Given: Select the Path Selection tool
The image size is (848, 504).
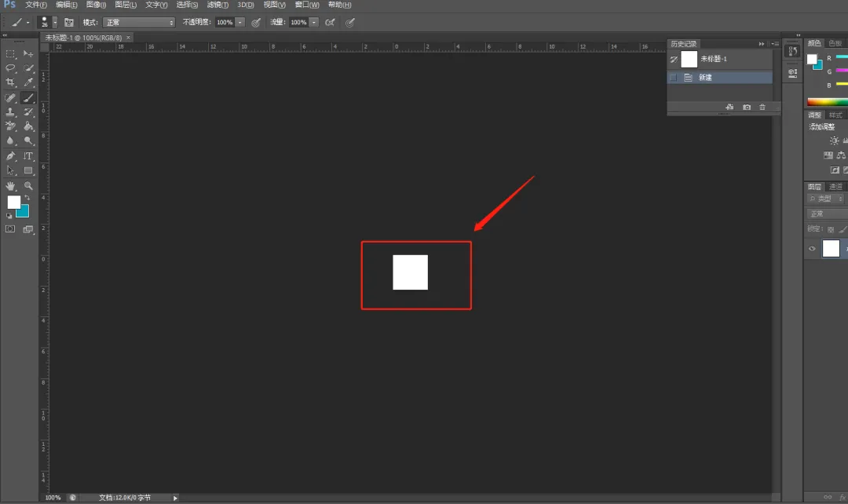Looking at the screenshot, I should 10,170.
